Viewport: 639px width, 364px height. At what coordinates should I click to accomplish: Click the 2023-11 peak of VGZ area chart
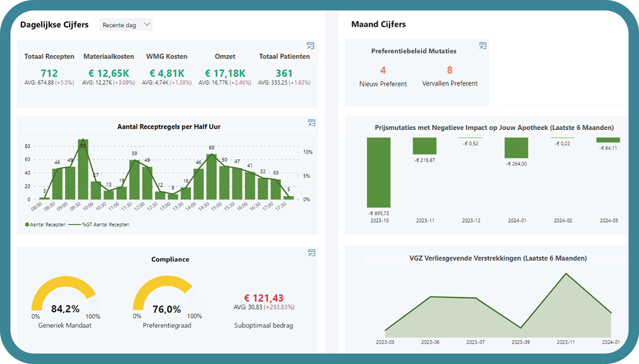coord(566,274)
